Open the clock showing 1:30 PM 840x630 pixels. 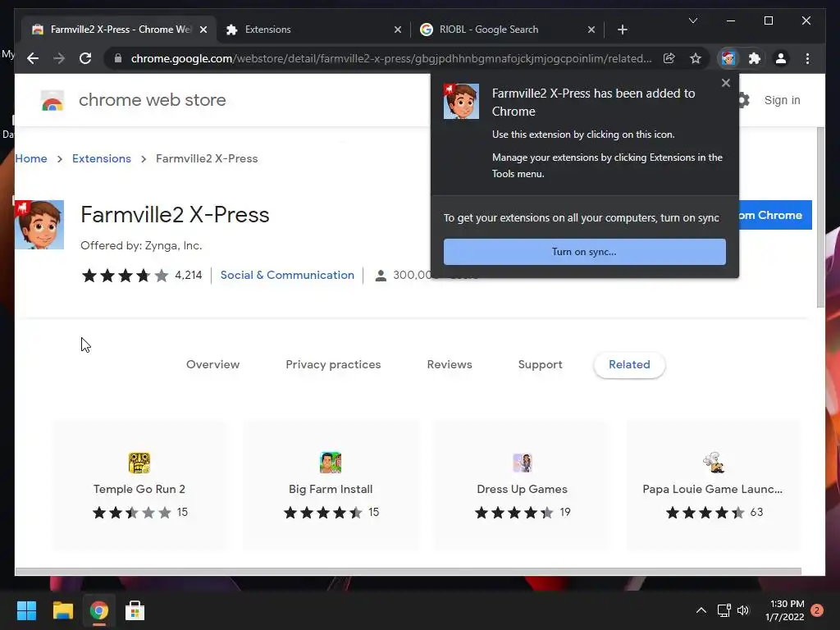(x=784, y=610)
